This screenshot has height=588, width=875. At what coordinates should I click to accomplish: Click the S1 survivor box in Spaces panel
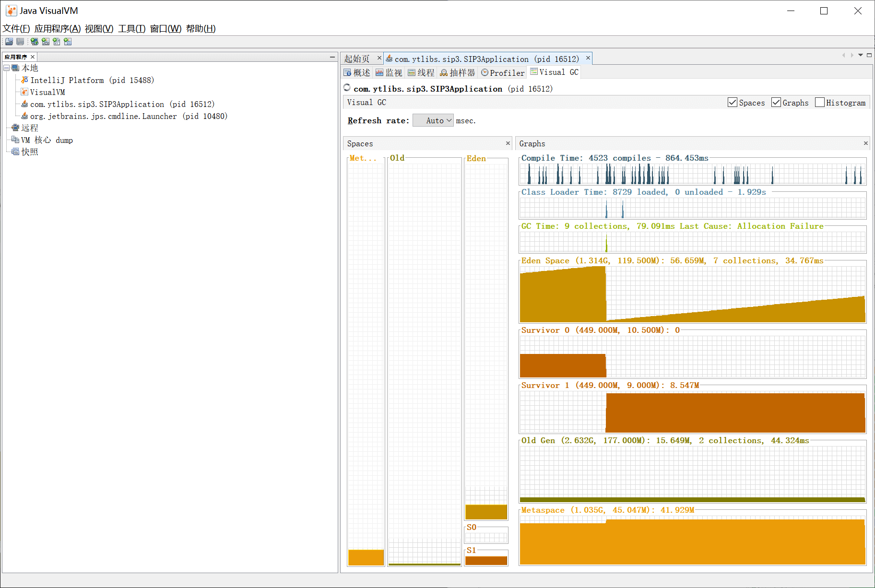tap(486, 560)
